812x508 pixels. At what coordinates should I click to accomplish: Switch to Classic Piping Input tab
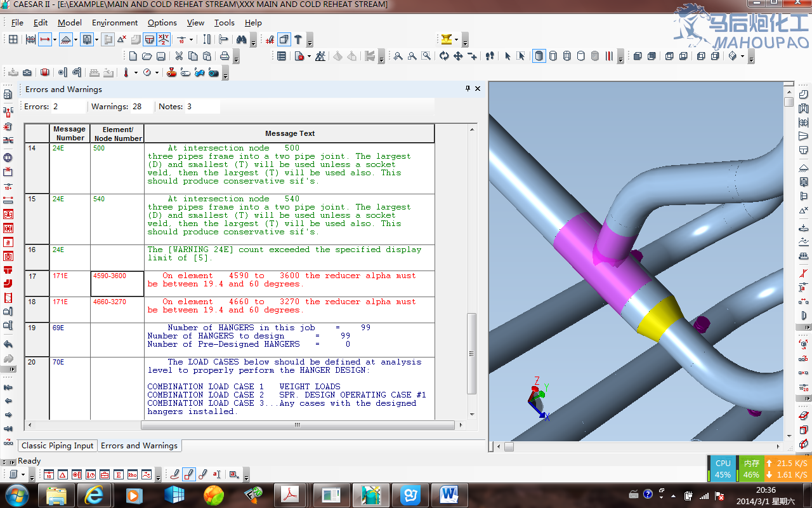tap(58, 446)
